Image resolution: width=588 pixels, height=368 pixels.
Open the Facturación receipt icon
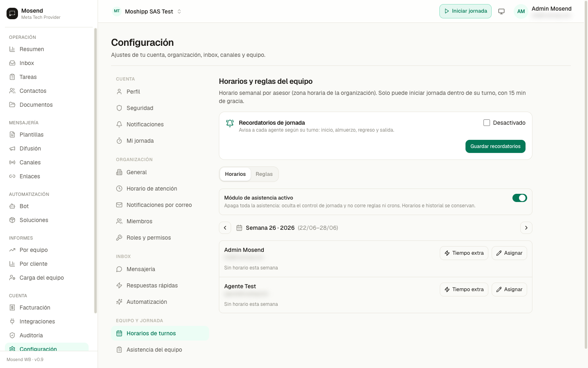click(x=12, y=307)
